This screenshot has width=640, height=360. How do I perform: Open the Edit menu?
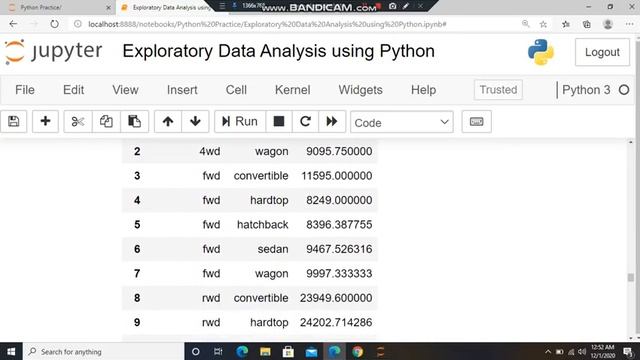tap(73, 90)
